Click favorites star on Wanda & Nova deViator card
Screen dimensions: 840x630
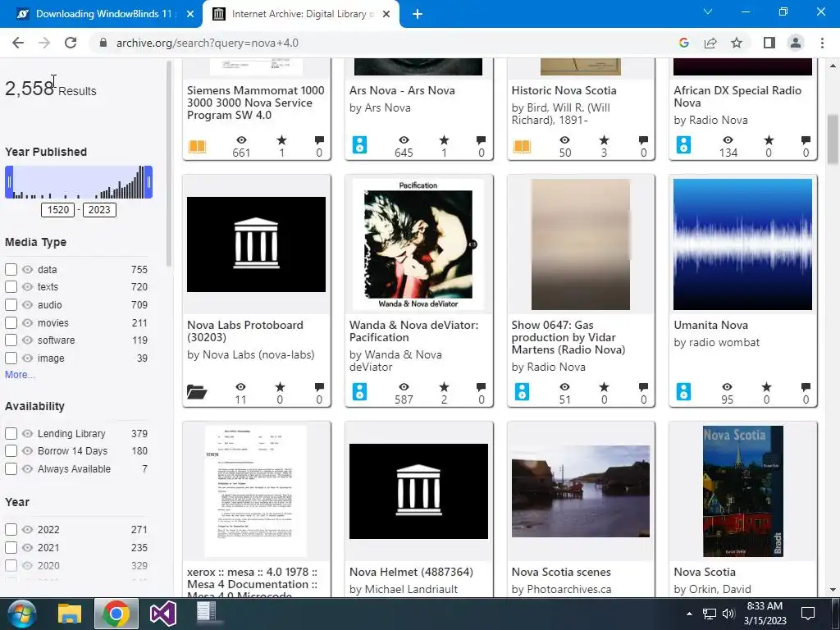(444, 387)
